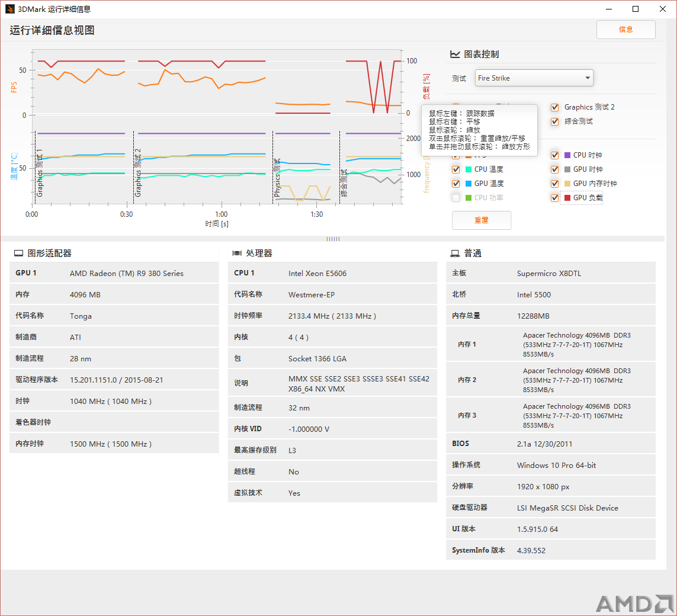Click the package value Socket 1366 LGA

[x=317, y=359]
